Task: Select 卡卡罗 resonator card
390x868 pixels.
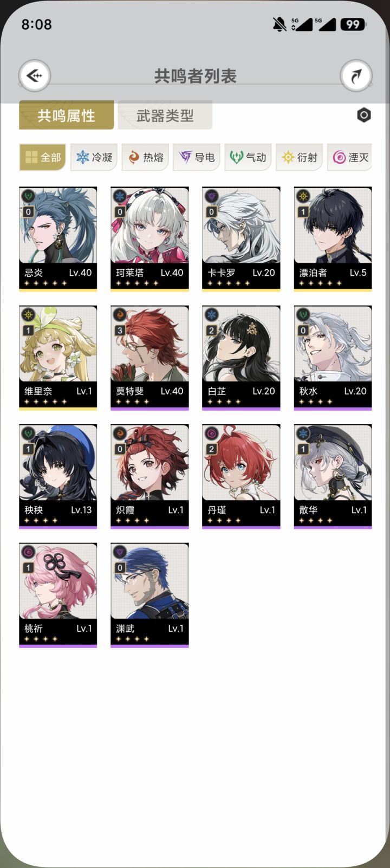Action: coord(241,239)
